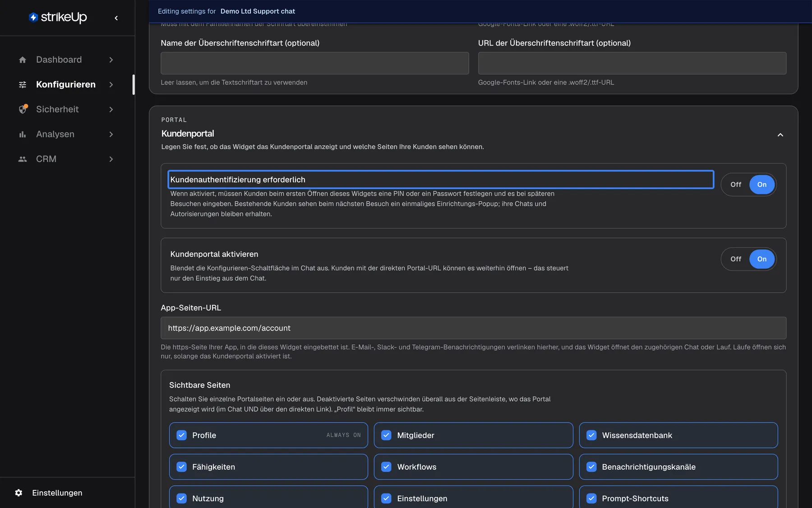The image size is (812, 508).
Task: Focus the URL der Überschriftenschriftart field
Action: [x=632, y=63]
